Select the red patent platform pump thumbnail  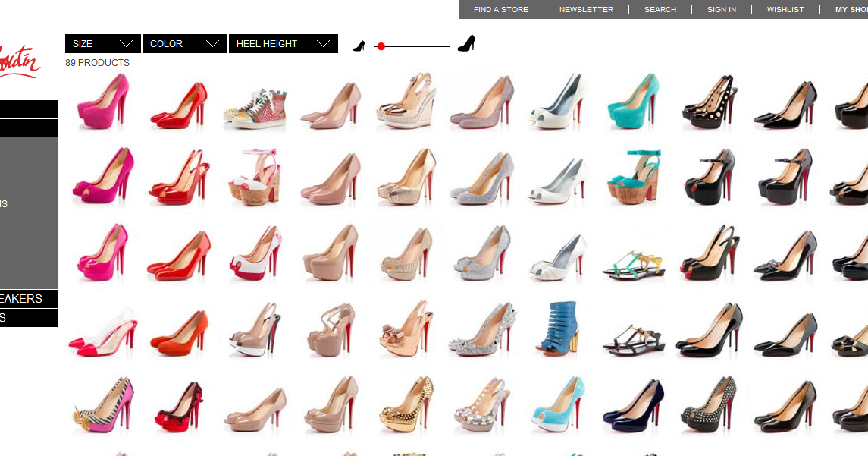coord(180,104)
